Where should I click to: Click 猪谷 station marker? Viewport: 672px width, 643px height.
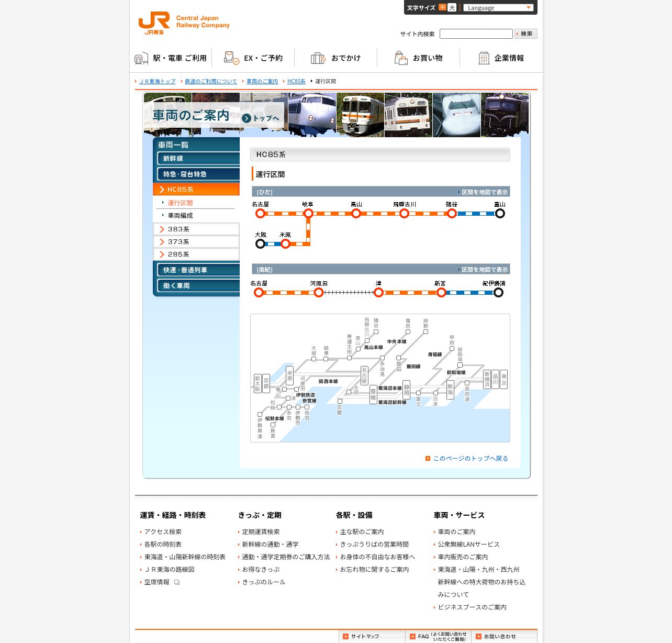point(452,213)
